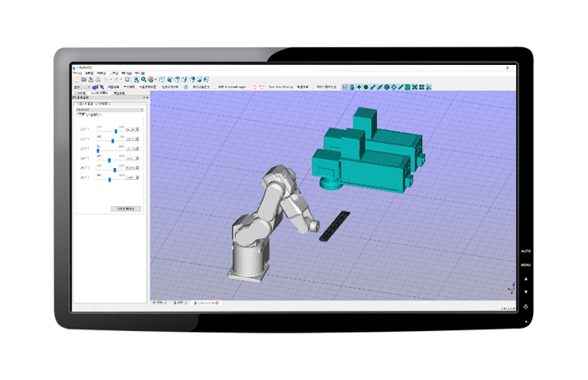Toggle the green circle-with-bar snap icon
588x380 pixels.
[387, 87]
